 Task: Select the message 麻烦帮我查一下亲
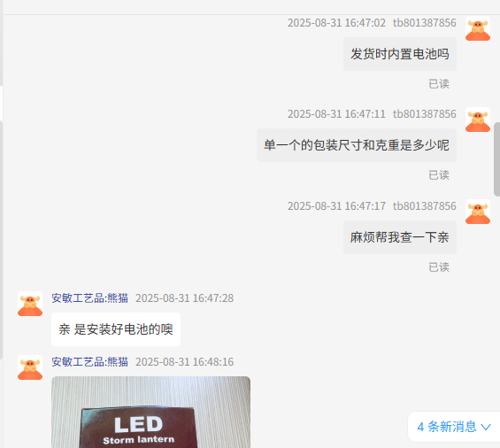(400, 237)
